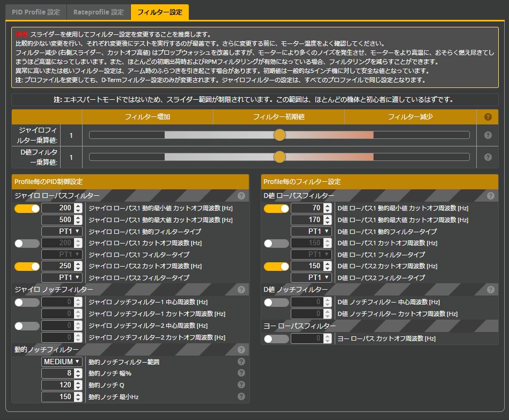This screenshot has width=509, height=420.
Task: Click the フィルター減少 column header
Action: point(410,117)
